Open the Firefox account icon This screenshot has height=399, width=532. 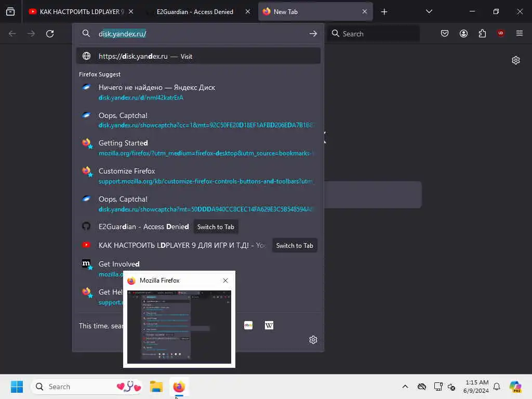click(463, 33)
